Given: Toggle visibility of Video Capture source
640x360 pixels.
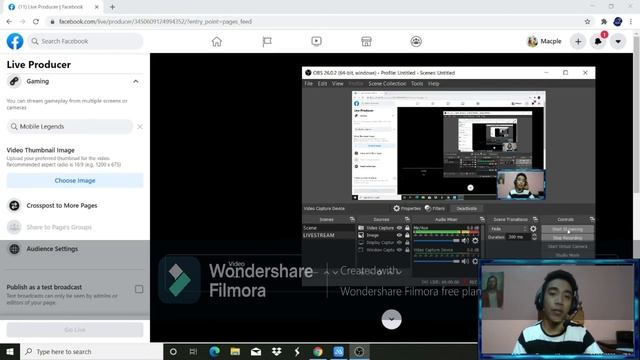Looking at the screenshot, I should point(400,228).
